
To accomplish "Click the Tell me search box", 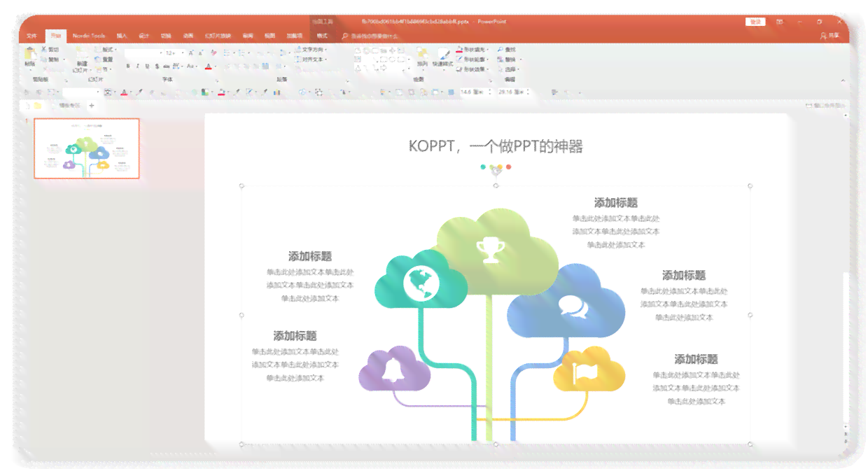I will pos(371,35).
